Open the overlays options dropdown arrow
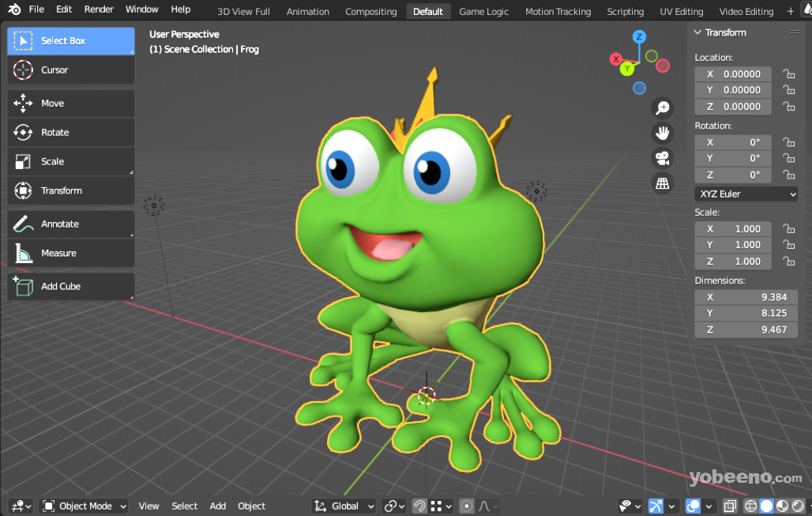The height and width of the screenshot is (516, 812). [x=709, y=507]
